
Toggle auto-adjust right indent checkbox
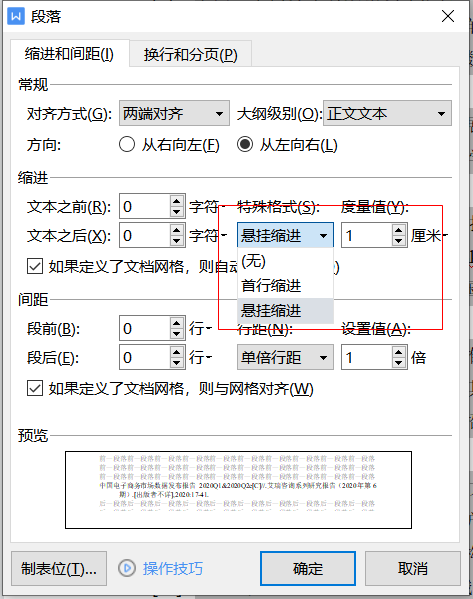coord(35,266)
